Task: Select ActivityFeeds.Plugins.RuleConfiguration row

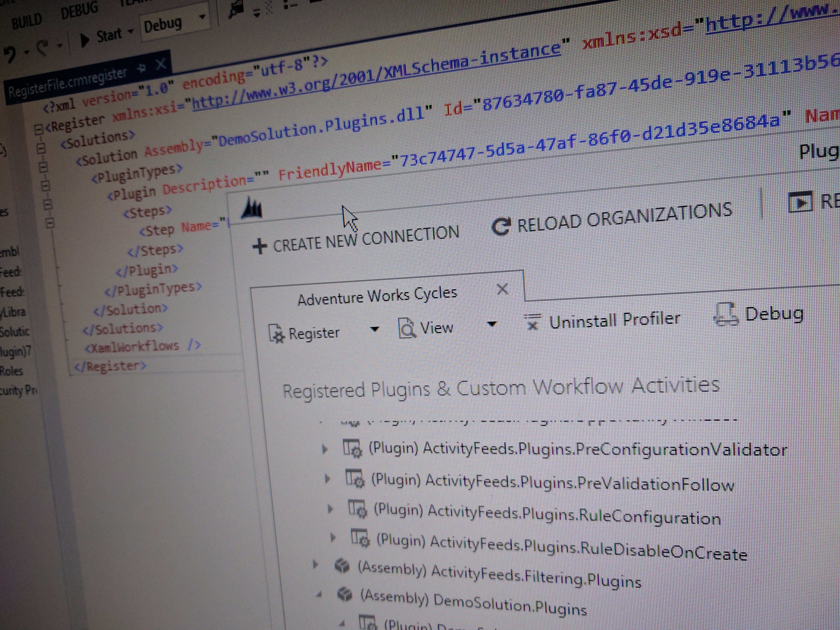Action: (547, 514)
